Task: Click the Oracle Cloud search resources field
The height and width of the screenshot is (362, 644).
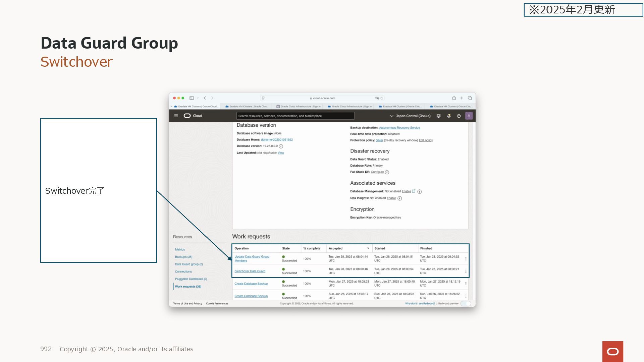Action: pos(295,116)
